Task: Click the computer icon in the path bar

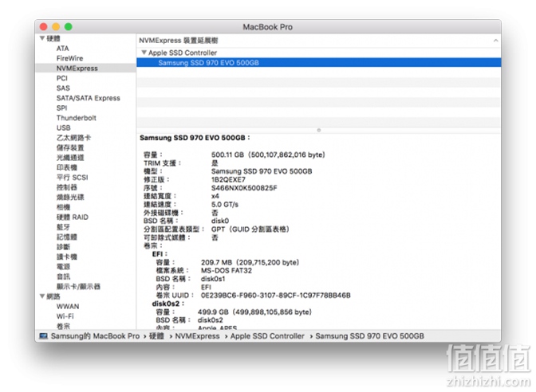Action: [x=43, y=336]
